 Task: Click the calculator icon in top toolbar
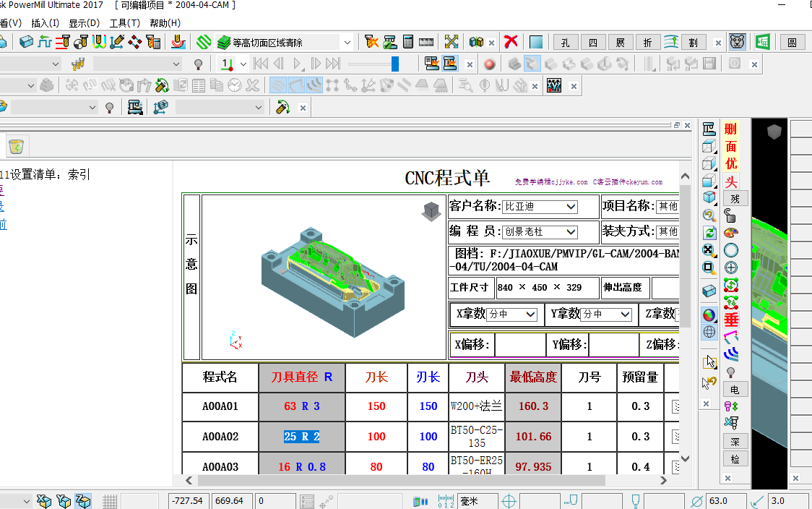click(408, 42)
